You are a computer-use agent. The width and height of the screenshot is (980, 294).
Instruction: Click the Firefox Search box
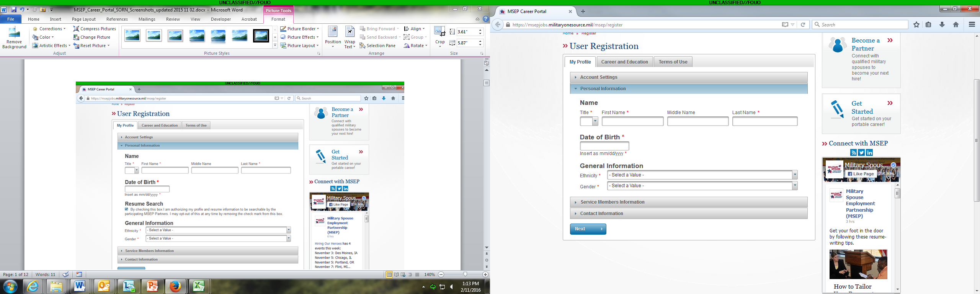[x=860, y=24]
